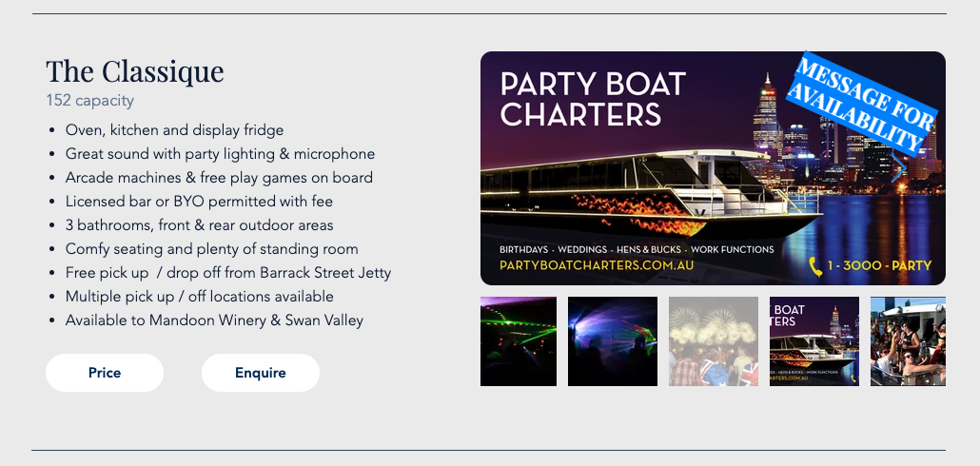Click the 1-3000-PARTY phone number

tap(879, 265)
